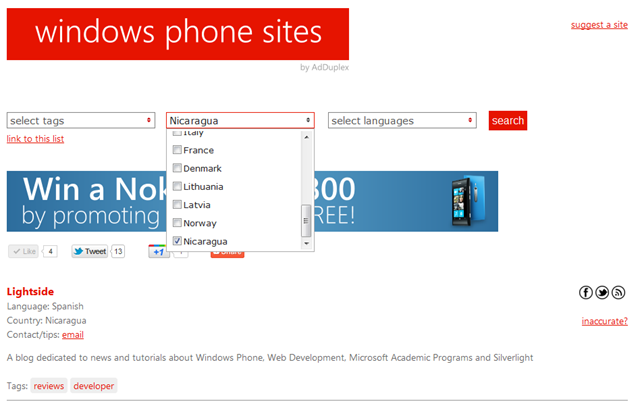640x406 pixels.
Task: Check the Denmark checkbox
Action: point(177,168)
